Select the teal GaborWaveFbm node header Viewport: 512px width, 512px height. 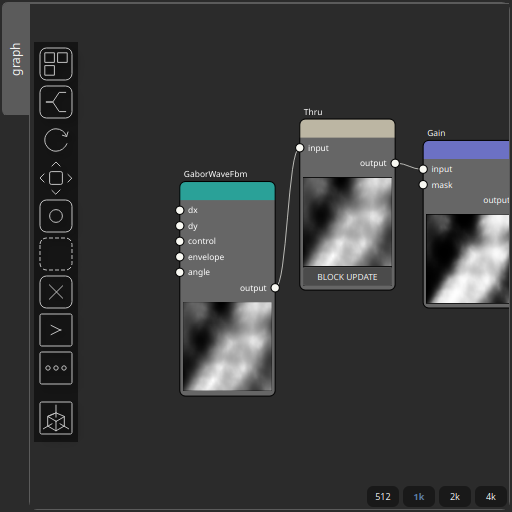pos(227,191)
